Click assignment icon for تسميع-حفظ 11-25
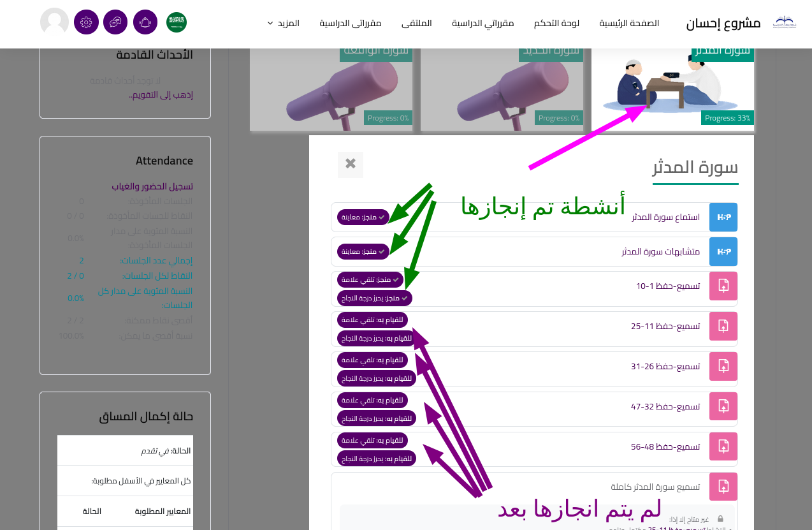This screenshot has width=812, height=530. (723, 326)
